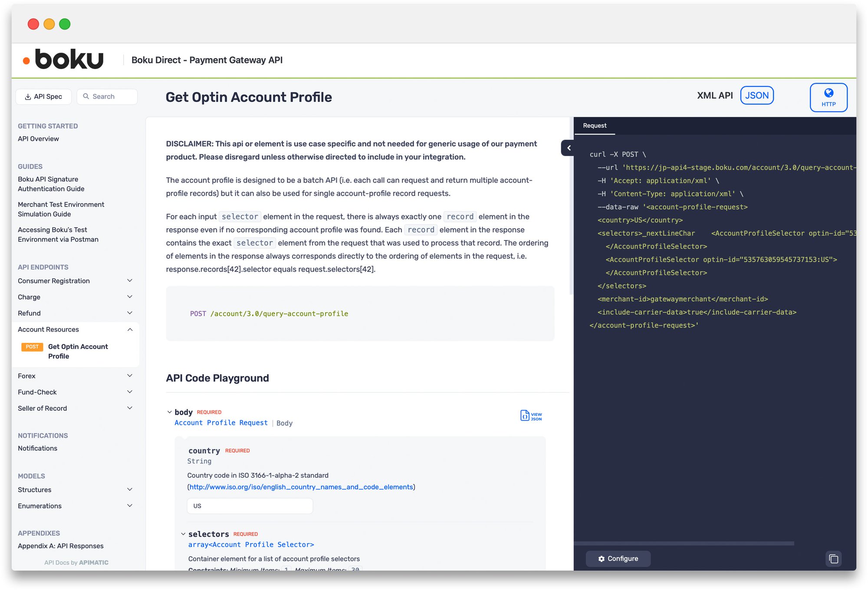Open the Notifications page
The height and width of the screenshot is (590, 868).
pyautogui.click(x=37, y=448)
